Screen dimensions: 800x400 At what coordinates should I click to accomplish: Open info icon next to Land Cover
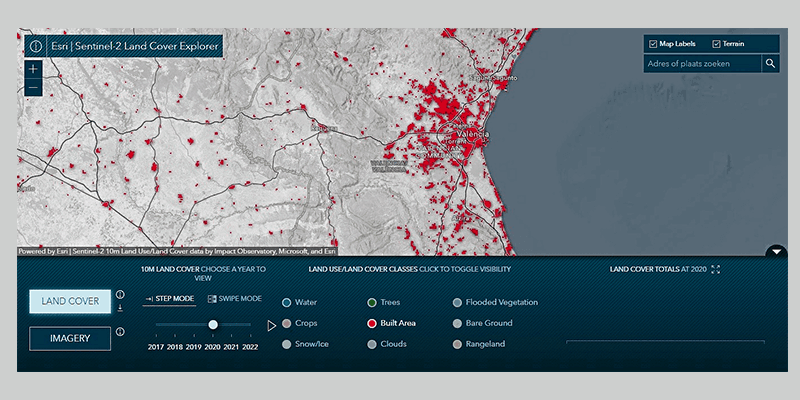coord(120,294)
